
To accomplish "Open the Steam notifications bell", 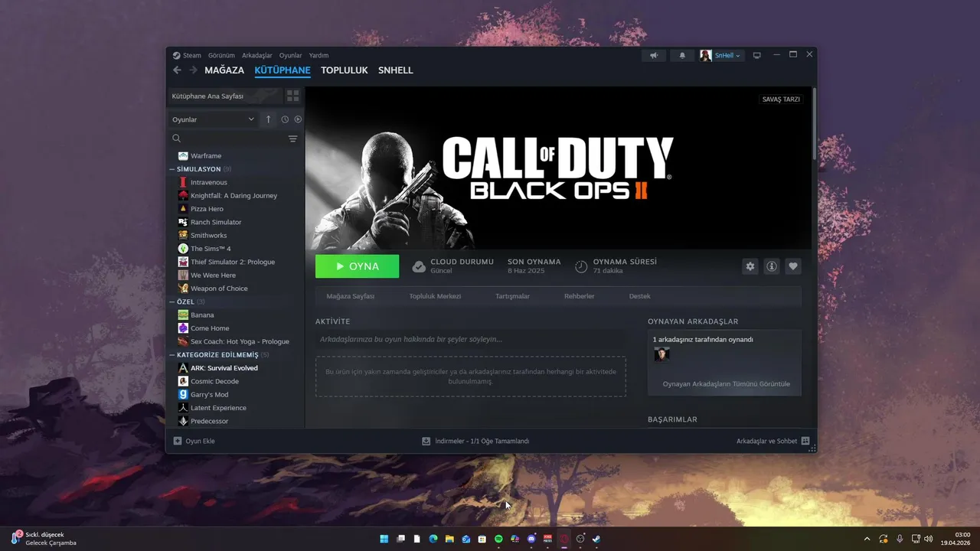I will pyautogui.click(x=682, y=55).
